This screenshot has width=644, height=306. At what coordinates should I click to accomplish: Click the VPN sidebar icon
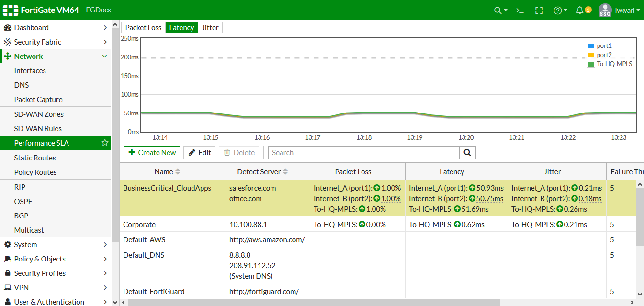pyautogui.click(x=9, y=287)
